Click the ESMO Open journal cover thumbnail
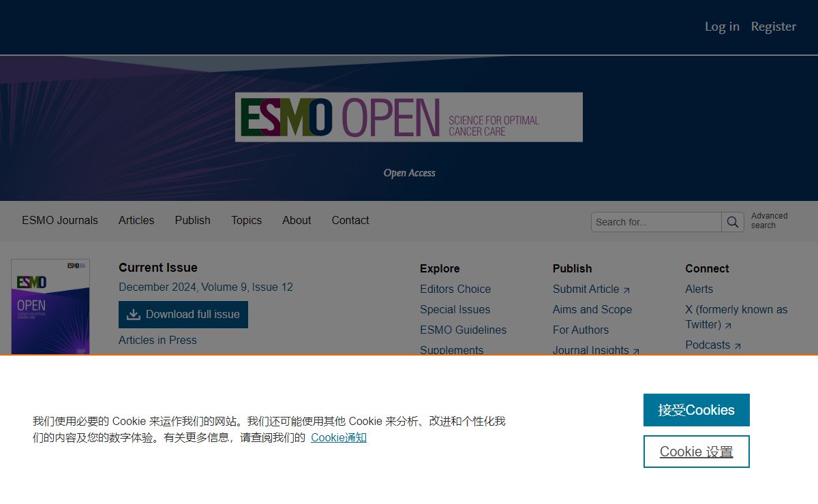818x504 pixels. click(x=50, y=306)
